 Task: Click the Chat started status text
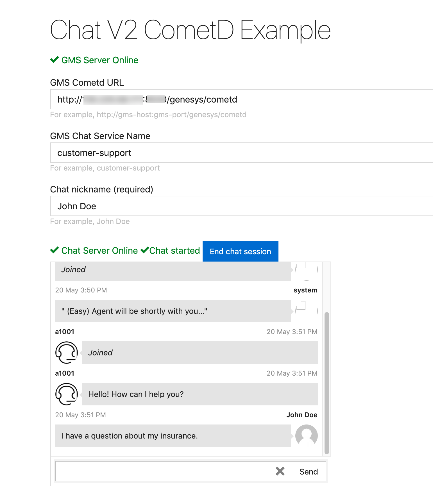click(174, 251)
